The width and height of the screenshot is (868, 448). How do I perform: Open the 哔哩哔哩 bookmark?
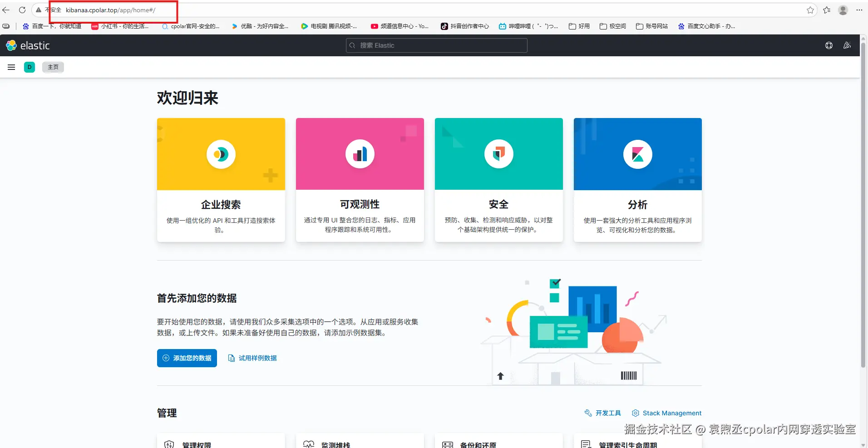528,26
